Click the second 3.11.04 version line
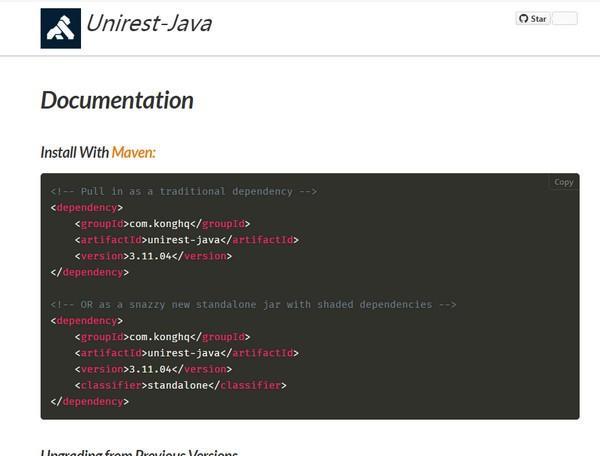This screenshot has height=456, width=600. pyautogui.click(x=153, y=369)
